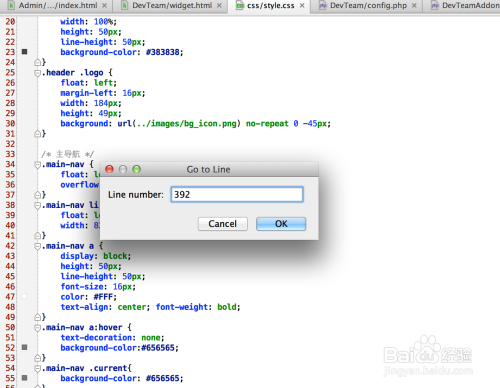Open the DevTeam/config.php tab

tap(368, 6)
